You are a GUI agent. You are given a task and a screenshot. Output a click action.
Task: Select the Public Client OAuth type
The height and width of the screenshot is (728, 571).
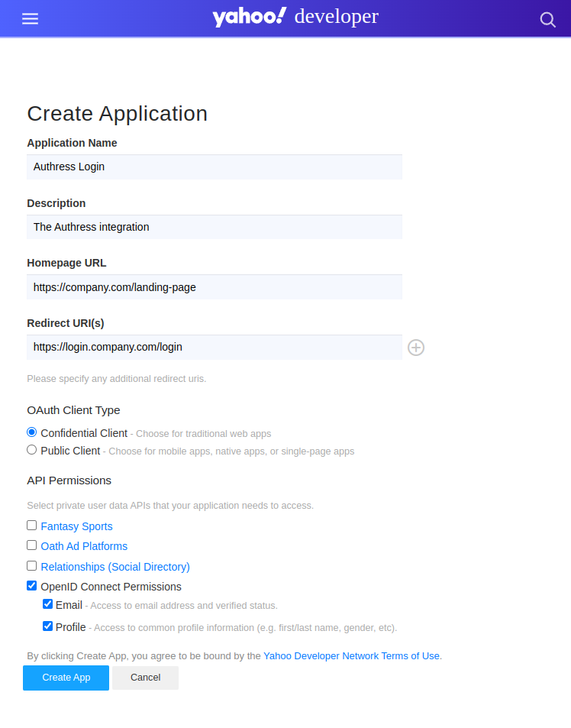tap(31, 449)
